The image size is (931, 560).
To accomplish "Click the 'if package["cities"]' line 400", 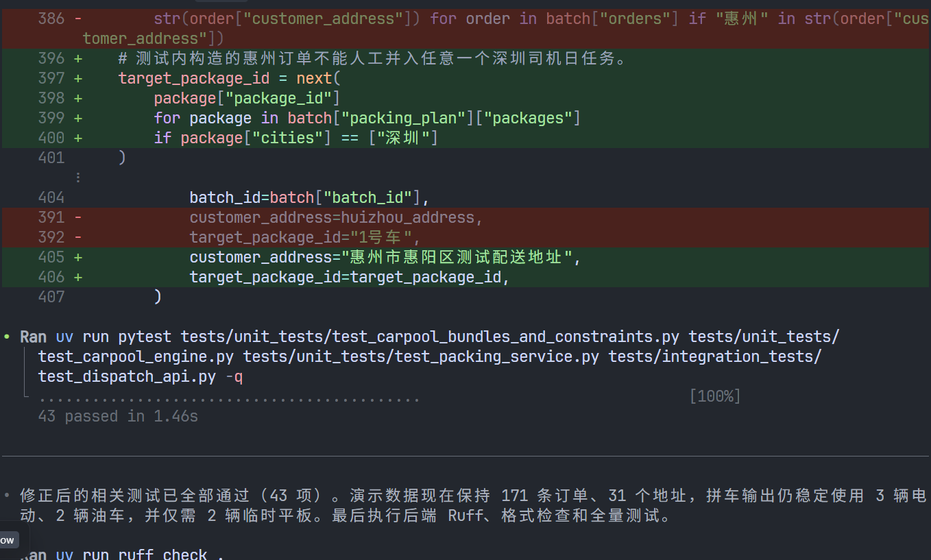I will 296,138.
